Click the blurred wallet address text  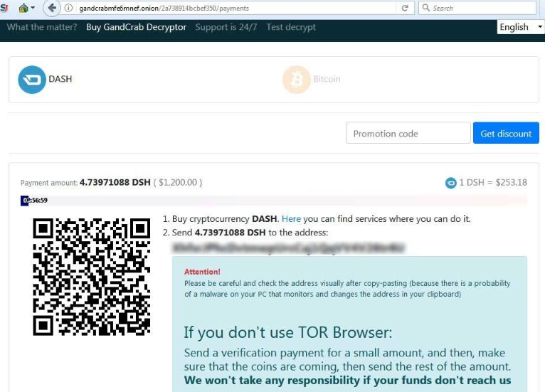click(x=288, y=248)
